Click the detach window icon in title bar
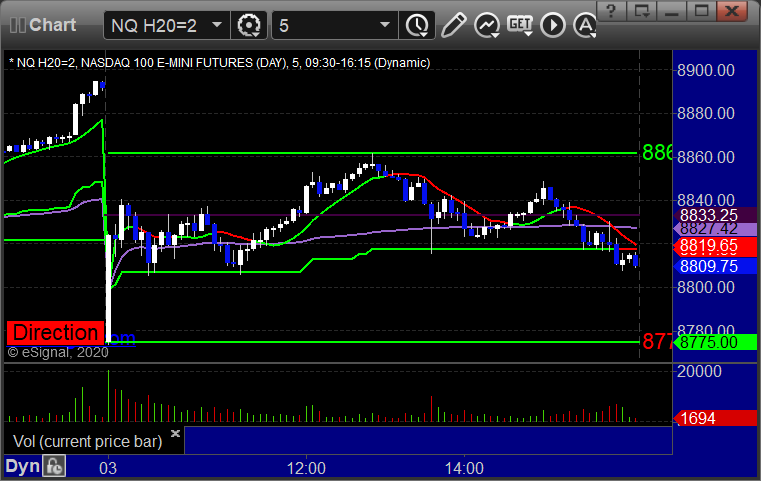The image size is (761, 481). (x=642, y=10)
